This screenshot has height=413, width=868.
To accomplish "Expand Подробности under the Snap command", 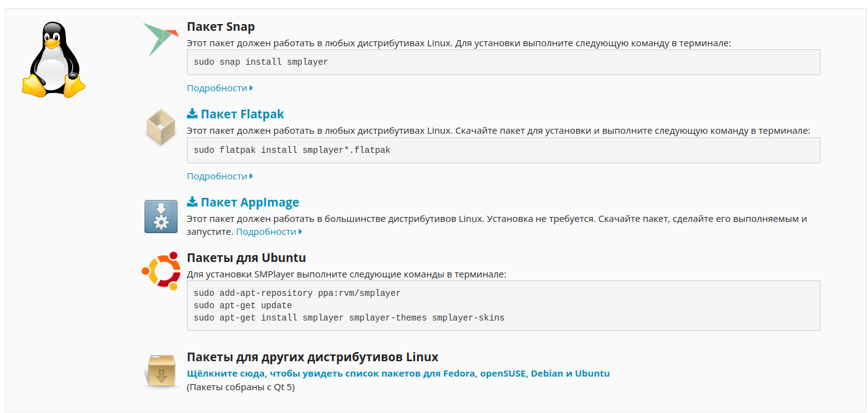I will coord(220,88).
